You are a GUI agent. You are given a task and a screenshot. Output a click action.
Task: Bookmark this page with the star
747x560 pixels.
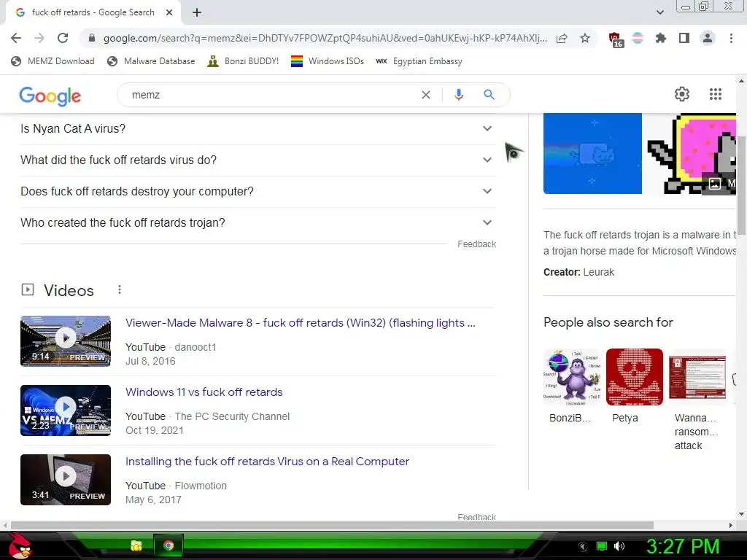[x=585, y=39]
